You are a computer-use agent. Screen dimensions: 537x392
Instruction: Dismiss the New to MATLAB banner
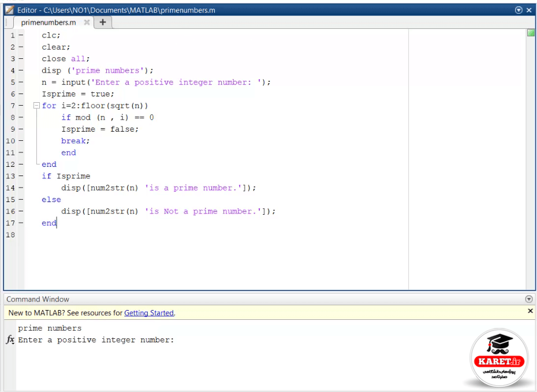pyautogui.click(x=530, y=311)
